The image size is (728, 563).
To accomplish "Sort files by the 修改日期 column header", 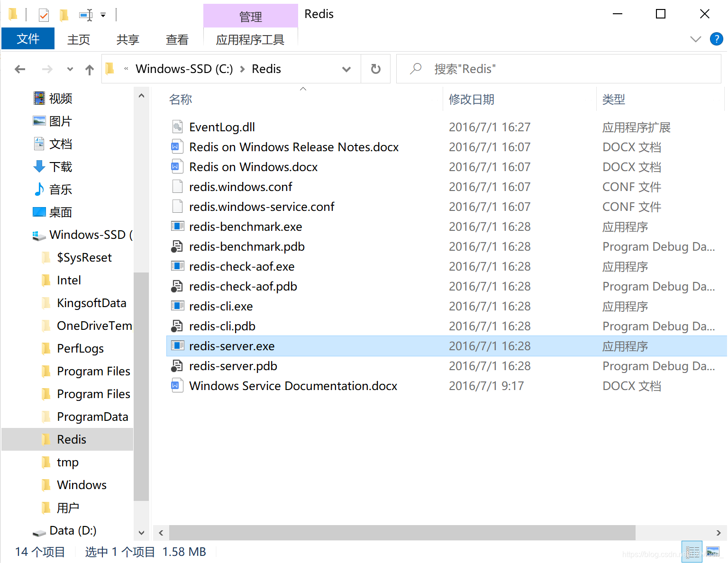I will coord(471,100).
